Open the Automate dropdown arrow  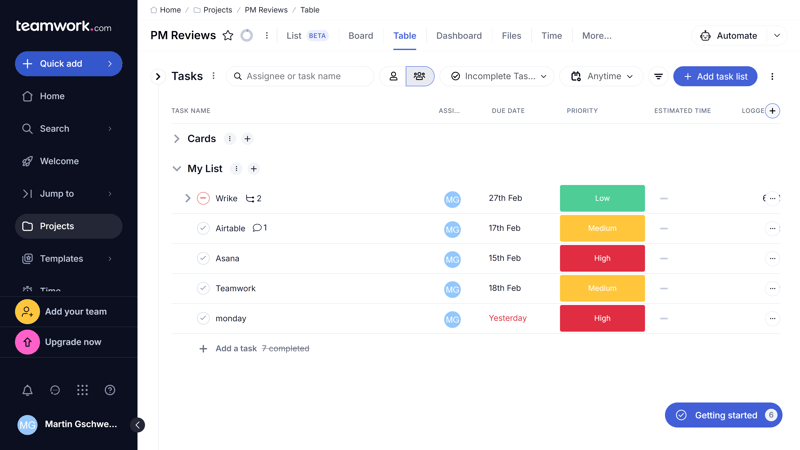pos(777,36)
